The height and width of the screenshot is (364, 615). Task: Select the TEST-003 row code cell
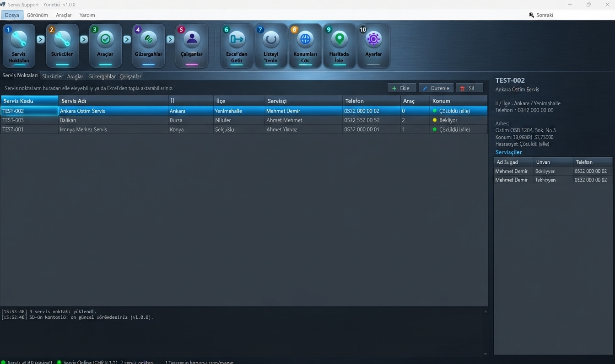(x=29, y=120)
